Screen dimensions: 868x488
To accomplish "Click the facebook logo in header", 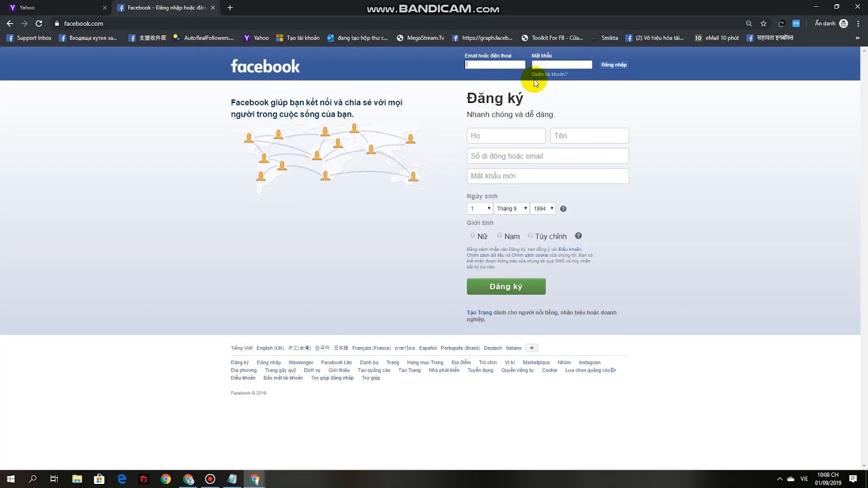I will click(x=265, y=66).
